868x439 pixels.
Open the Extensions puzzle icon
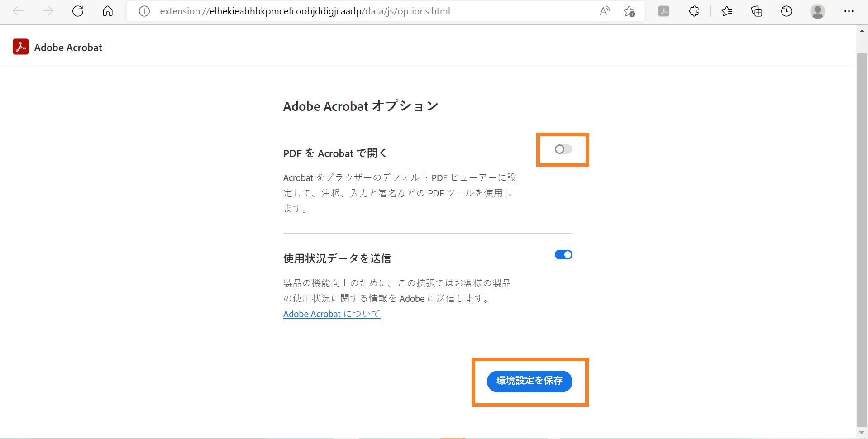[694, 11]
